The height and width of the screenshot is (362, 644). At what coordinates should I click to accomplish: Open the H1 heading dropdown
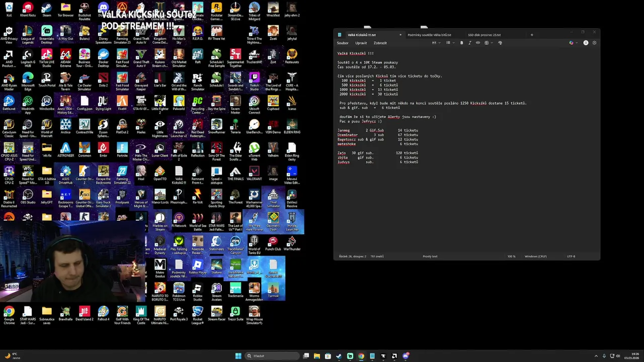pyautogui.click(x=435, y=43)
